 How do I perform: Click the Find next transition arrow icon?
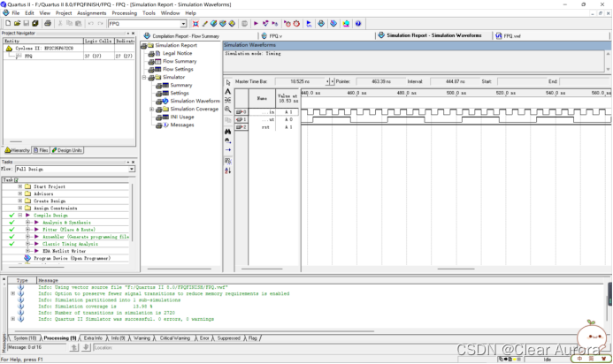pyautogui.click(x=228, y=150)
